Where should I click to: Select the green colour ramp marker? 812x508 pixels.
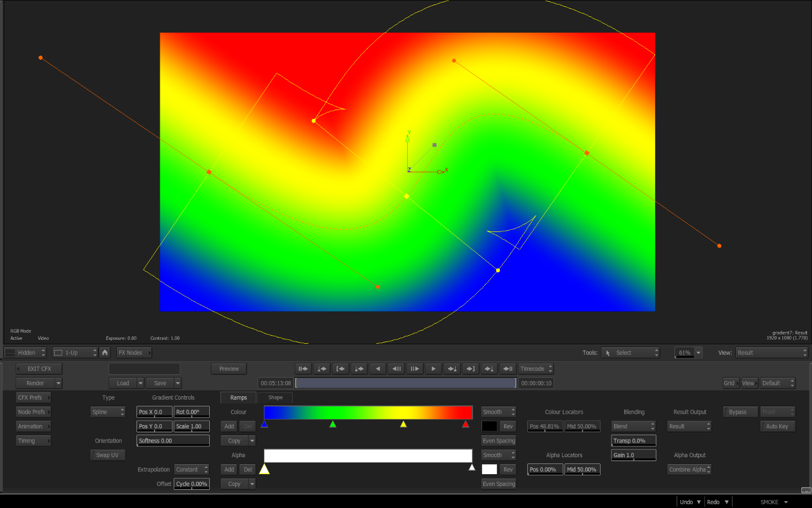333,424
